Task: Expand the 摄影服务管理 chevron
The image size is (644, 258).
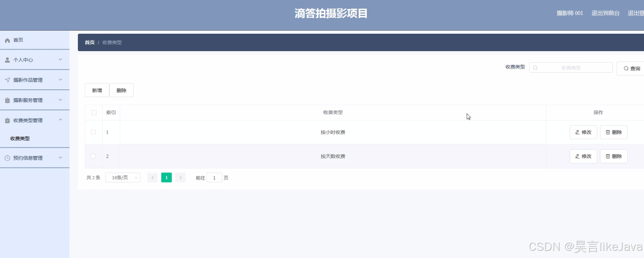Action: pyautogui.click(x=60, y=100)
